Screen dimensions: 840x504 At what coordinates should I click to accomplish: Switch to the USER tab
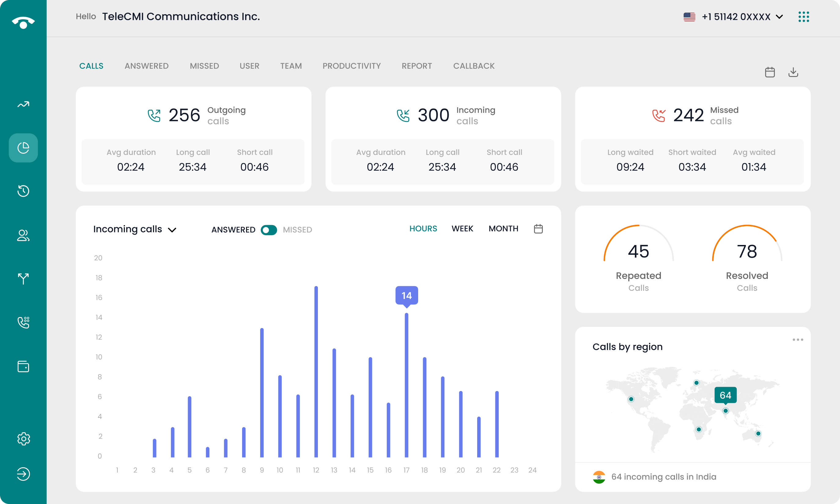249,66
